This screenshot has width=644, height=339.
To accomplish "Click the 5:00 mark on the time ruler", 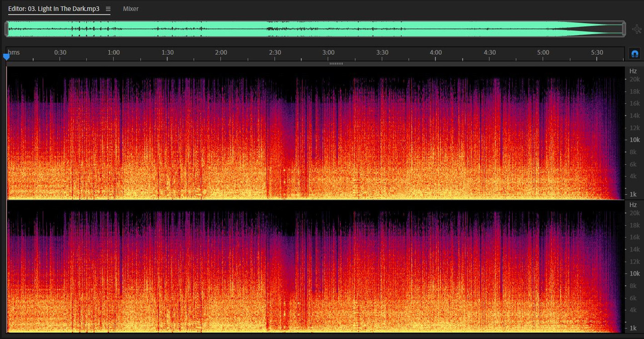I will pyautogui.click(x=543, y=52).
